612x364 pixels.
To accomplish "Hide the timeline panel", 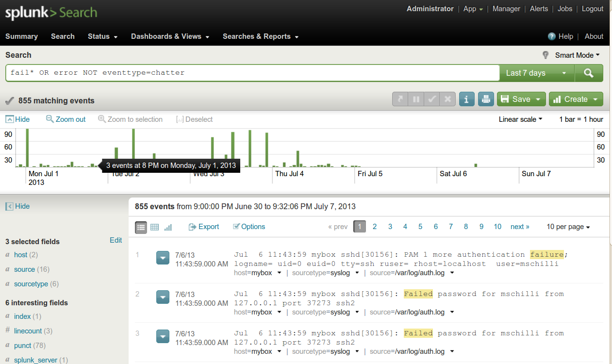I will click(x=17, y=119).
